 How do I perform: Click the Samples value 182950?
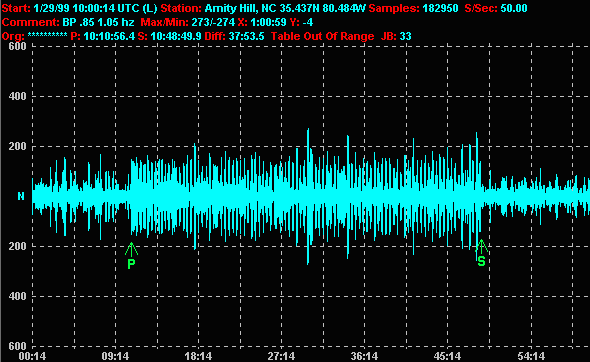coord(440,8)
